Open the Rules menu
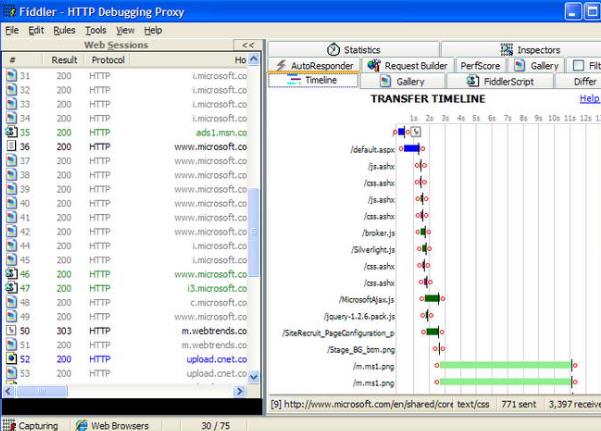The width and height of the screenshot is (601, 431). pyautogui.click(x=64, y=30)
